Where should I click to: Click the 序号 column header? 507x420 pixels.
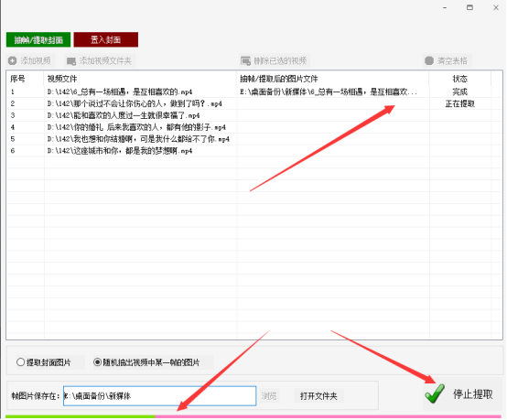(x=17, y=79)
